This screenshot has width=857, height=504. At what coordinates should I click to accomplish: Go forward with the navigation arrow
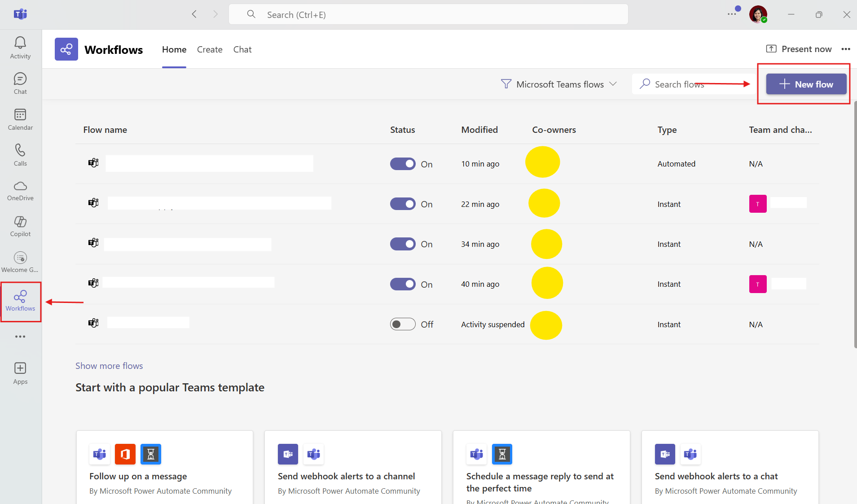(215, 14)
